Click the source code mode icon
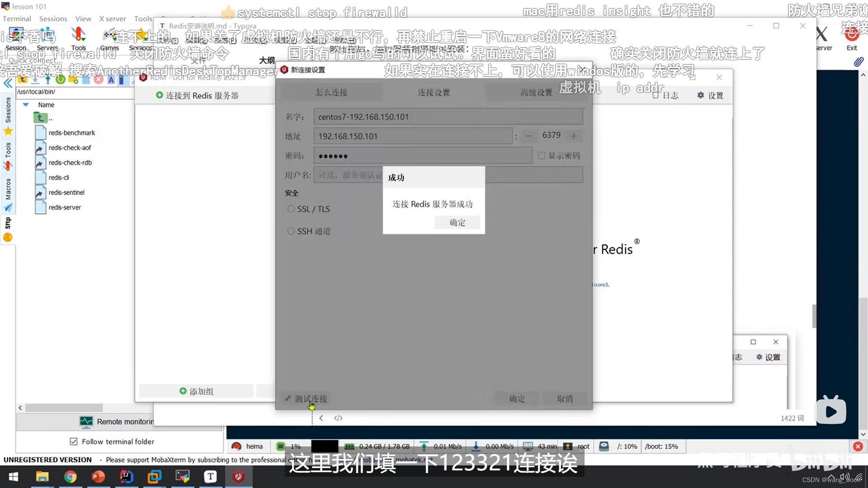Screen dimensions: 868x488 338,418
